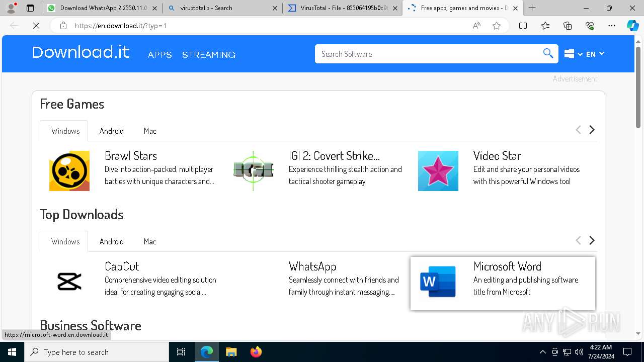The height and width of the screenshot is (362, 644).
Task: Show next Free Games items
Action: point(592,130)
